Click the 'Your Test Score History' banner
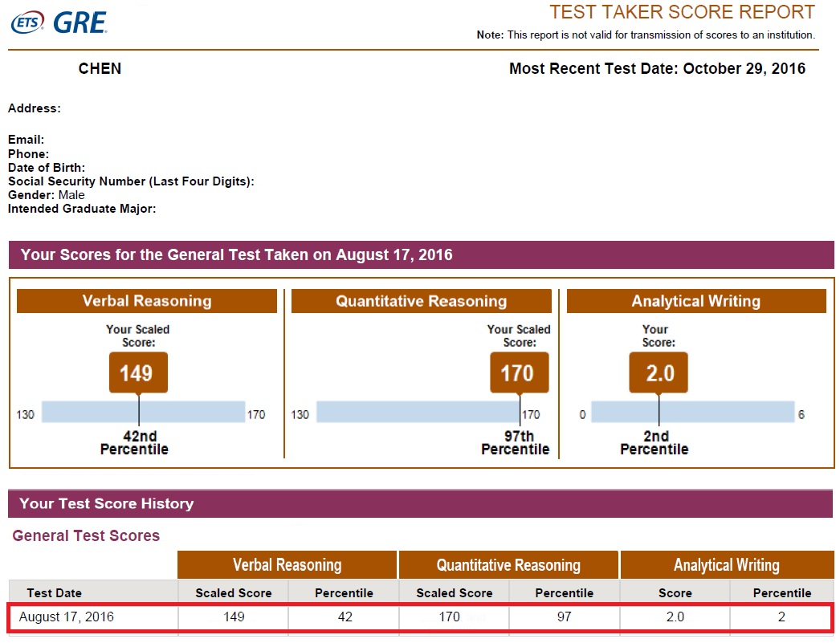The image size is (840, 643). coord(420,504)
